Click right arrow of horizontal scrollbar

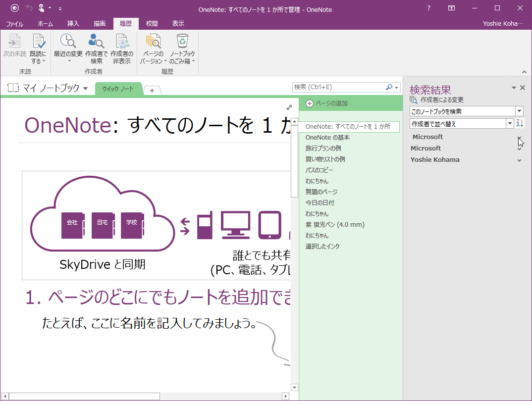pyautogui.click(x=286, y=396)
